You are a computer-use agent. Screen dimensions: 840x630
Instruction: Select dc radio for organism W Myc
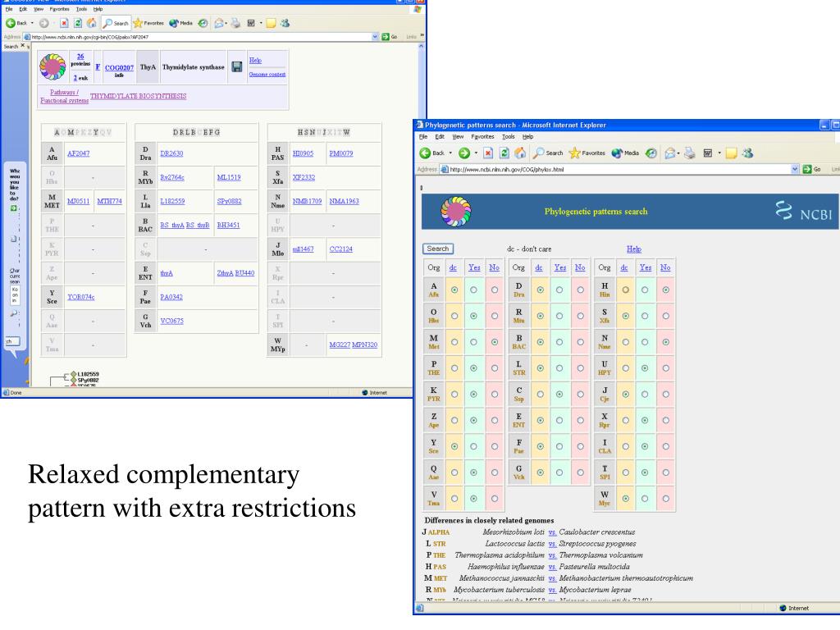tap(625, 498)
